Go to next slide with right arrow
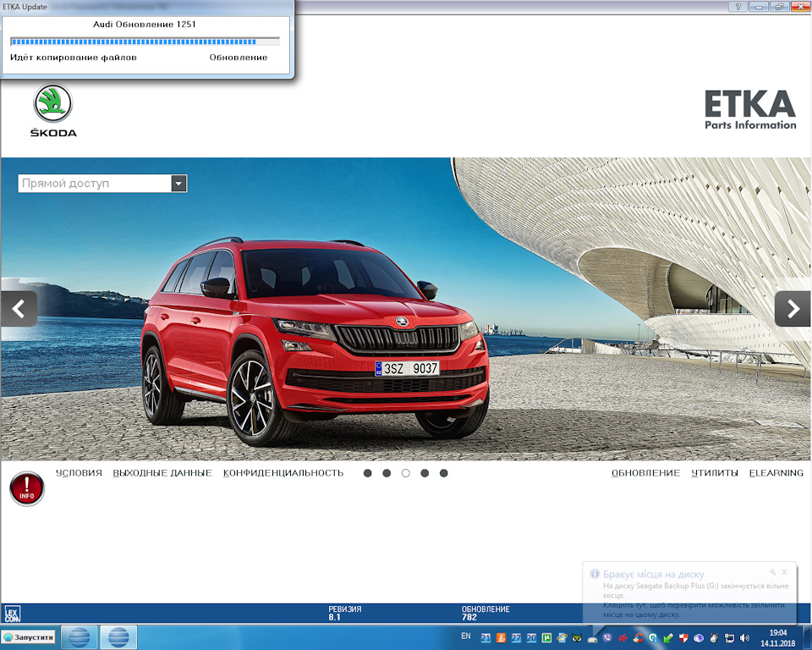This screenshot has height=650, width=812. click(x=793, y=309)
